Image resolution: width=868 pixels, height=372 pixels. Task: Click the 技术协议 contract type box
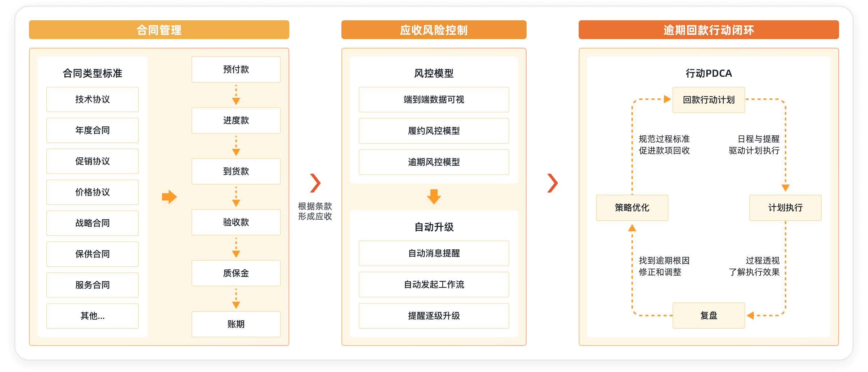pos(93,100)
